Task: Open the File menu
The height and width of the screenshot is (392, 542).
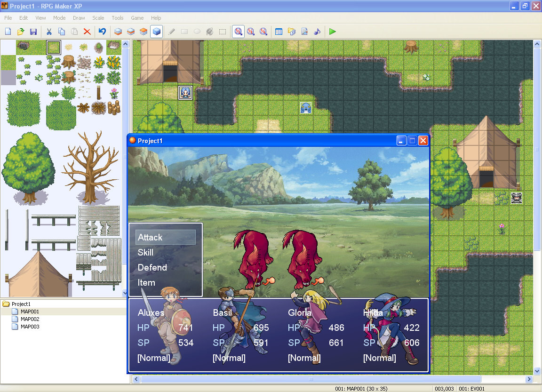Action: (8, 18)
